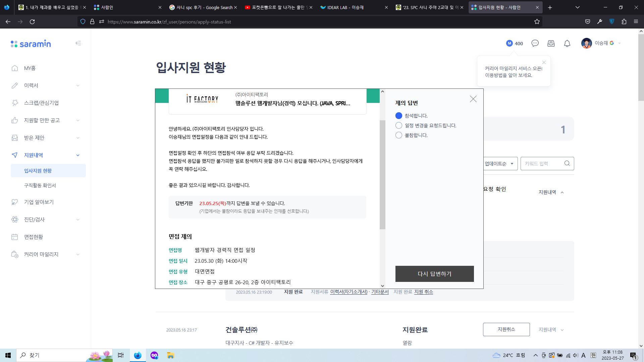644x362 pixels.
Task: Collapse the sidebar with the arrow icon
Action: [78, 43]
